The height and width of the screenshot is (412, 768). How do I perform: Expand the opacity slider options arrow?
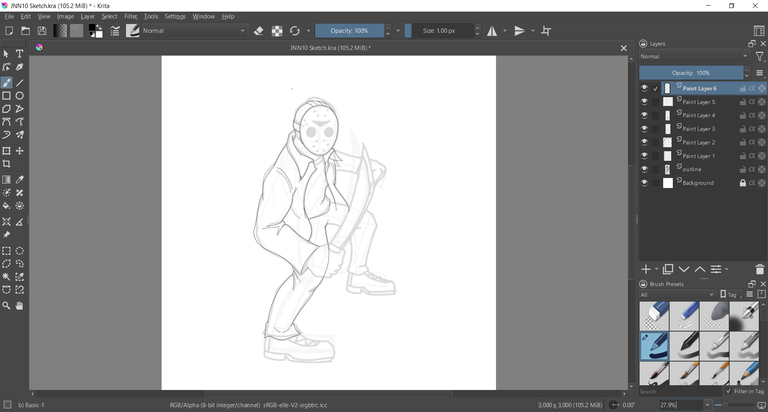398,31
